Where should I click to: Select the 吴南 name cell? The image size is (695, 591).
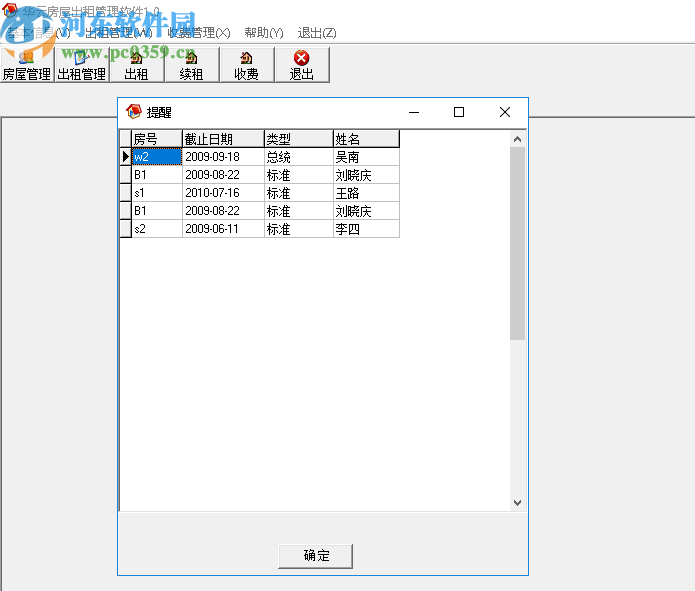[x=366, y=157]
